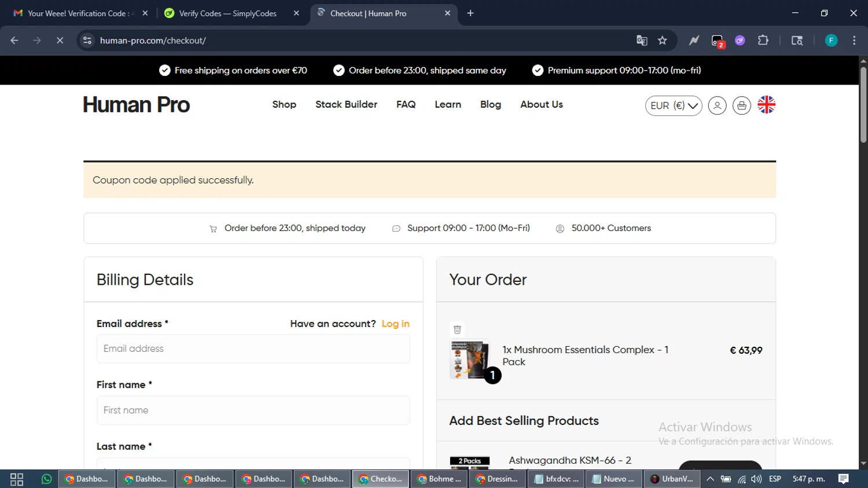
Task: Switch to Verify Codes — SimplyCodes tab
Action: (232, 13)
